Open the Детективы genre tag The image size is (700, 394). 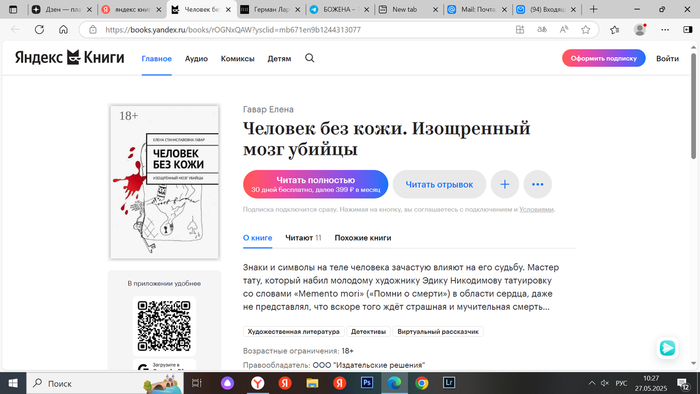coord(368,332)
